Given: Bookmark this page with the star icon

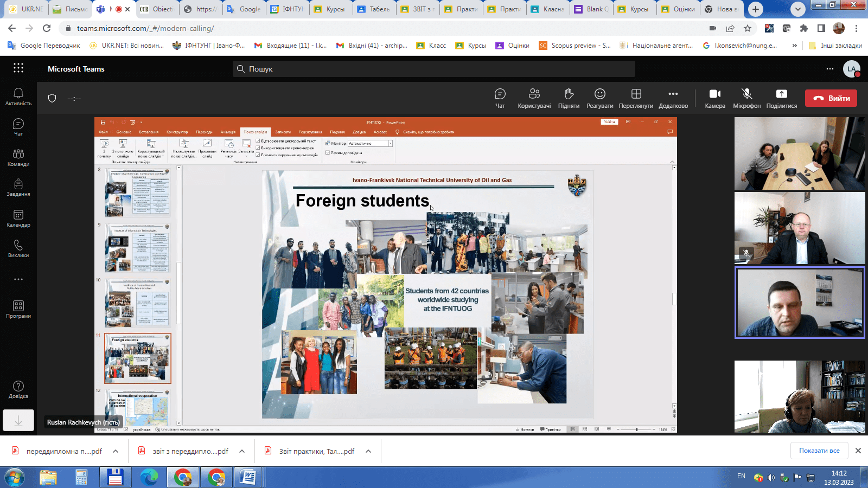Looking at the screenshot, I should 748,28.
